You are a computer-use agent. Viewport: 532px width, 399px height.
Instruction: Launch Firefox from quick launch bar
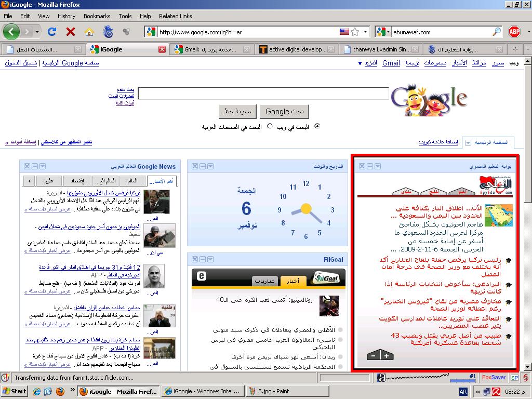pos(60,392)
